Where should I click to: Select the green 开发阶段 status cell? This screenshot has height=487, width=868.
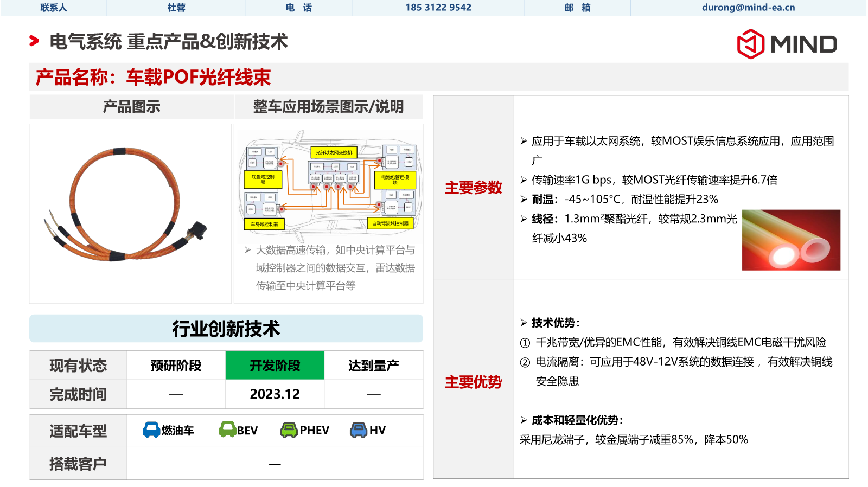pos(275,366)
